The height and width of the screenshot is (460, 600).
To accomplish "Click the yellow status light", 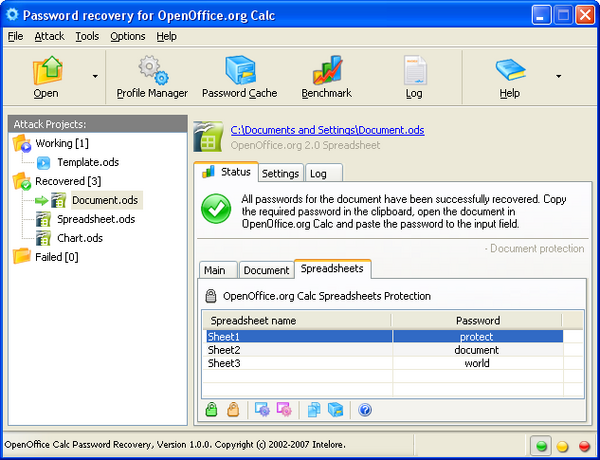I will pos(562,446).
